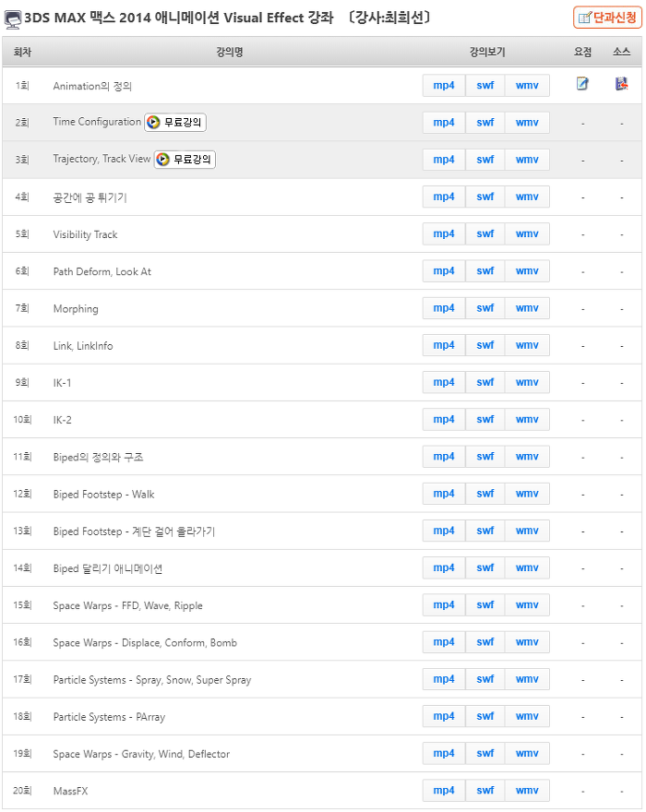Viewport: 646px width, 812px height.
Task: Open swf for lecture 4 공간에 공 튀기기
Action: click(485, 197)
